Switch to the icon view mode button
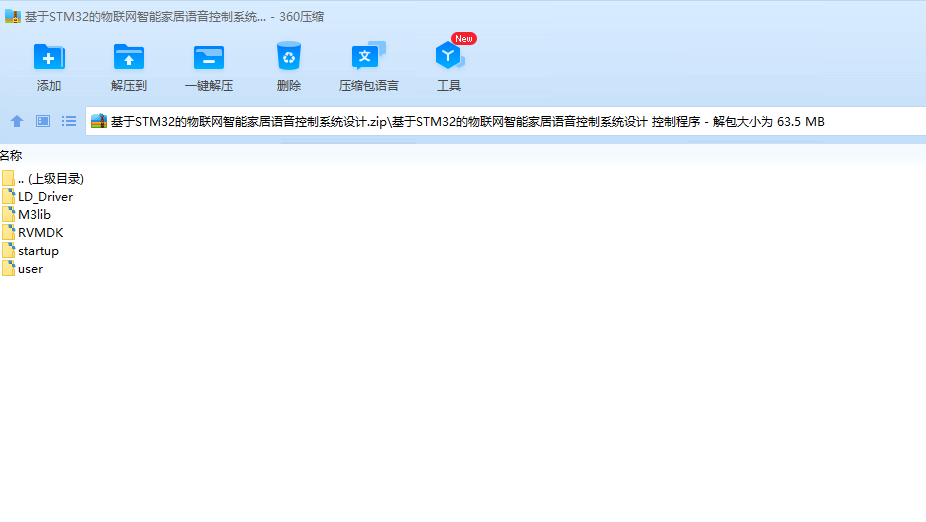Viewport: 926px width, 522px height. [x=43, y=121]
